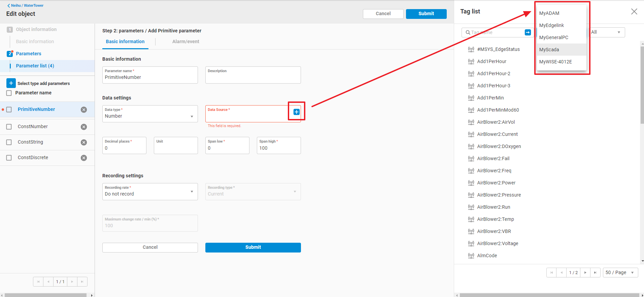The height and width of the screenshot is (297, 644).
Task: Click the plus icon in Data Source field
Action: tap(296, 112)
